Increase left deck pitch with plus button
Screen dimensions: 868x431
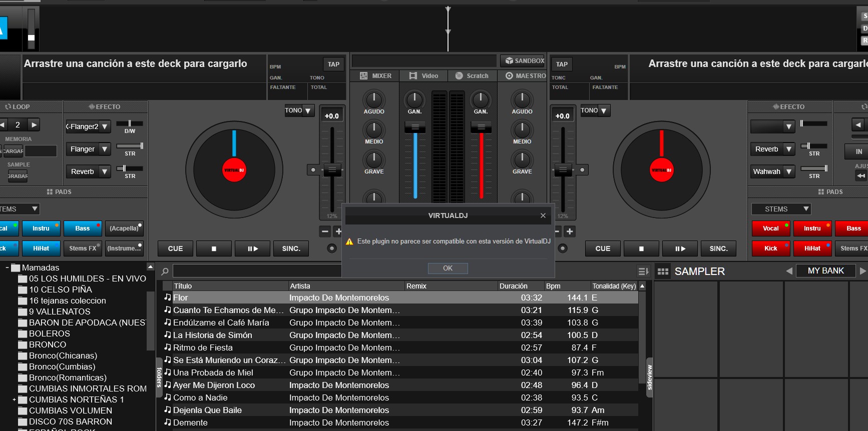pos(338,231)
